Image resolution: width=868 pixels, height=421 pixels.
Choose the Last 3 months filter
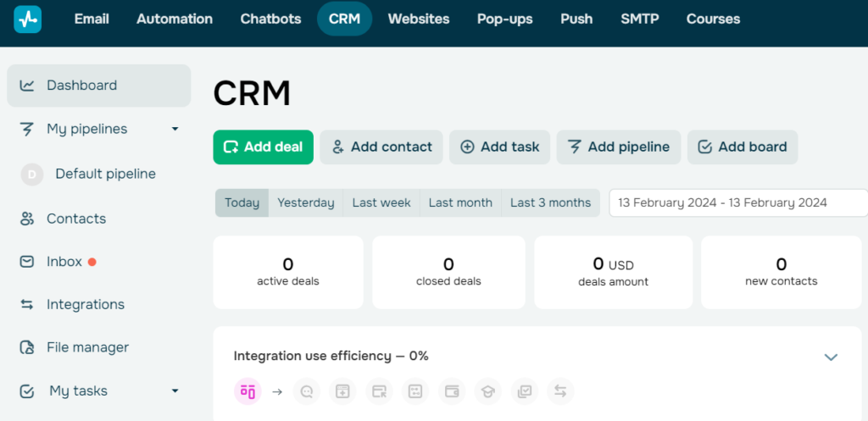[550, 202]
